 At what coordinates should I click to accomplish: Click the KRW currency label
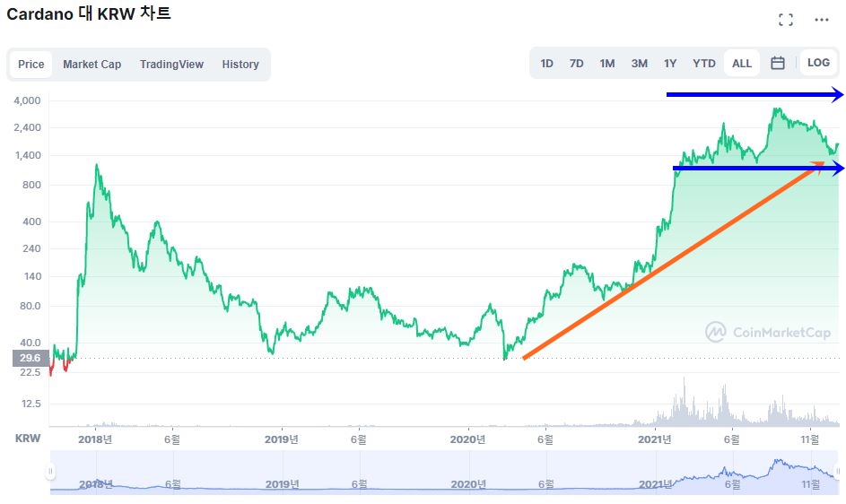[x=28, y=439]
